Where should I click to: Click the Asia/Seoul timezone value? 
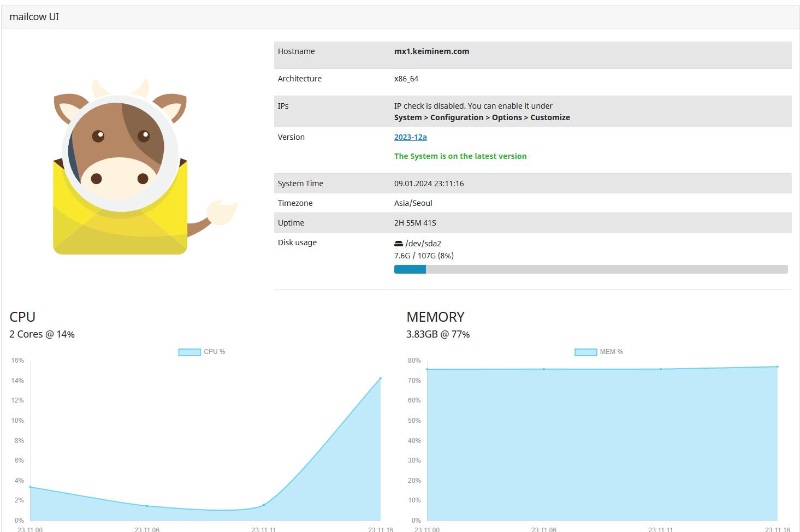coord(413,203)
